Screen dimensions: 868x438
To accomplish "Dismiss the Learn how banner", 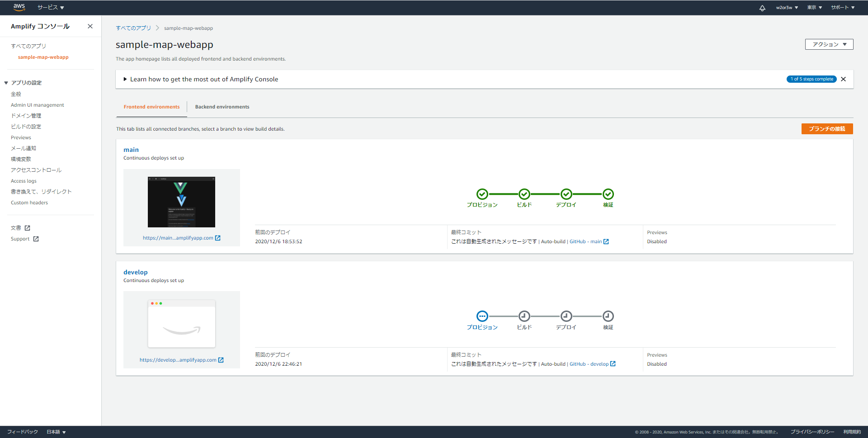I will [843, 79].
